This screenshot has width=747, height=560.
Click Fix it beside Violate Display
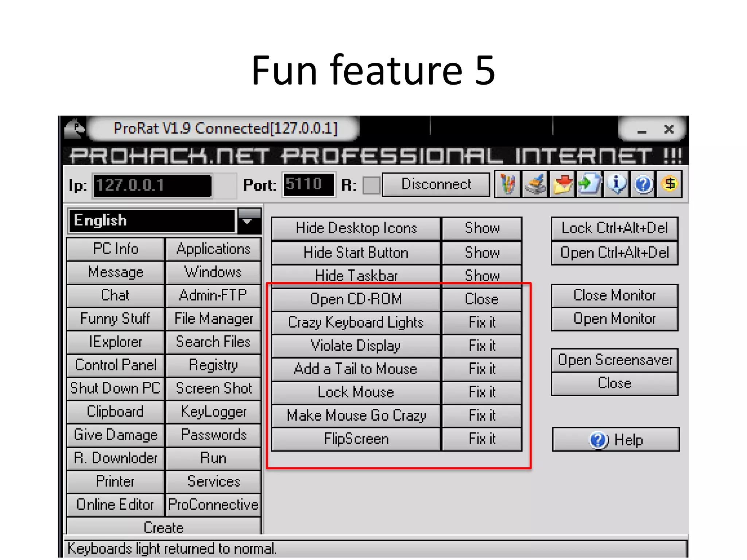pyautogui.click(x=482, y=346)
